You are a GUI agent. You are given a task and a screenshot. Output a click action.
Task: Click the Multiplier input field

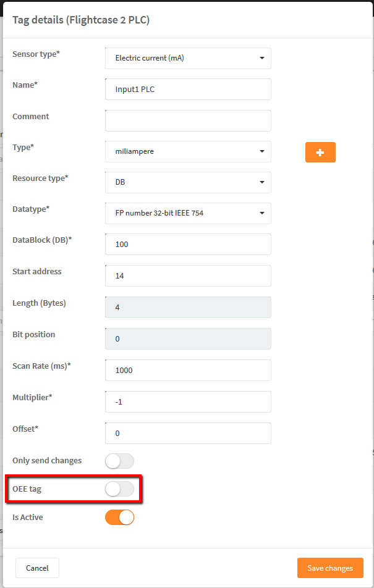188,402
